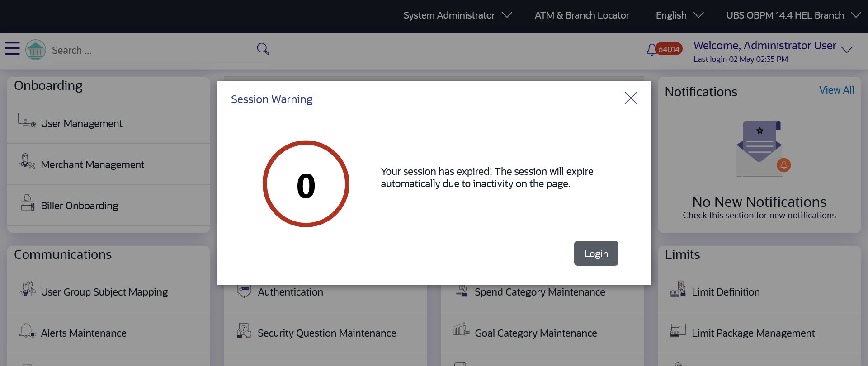Open the notifications bell icon
Image resolution: width=868 pixels, height=366 pixels.
click(x=651, y=50)
